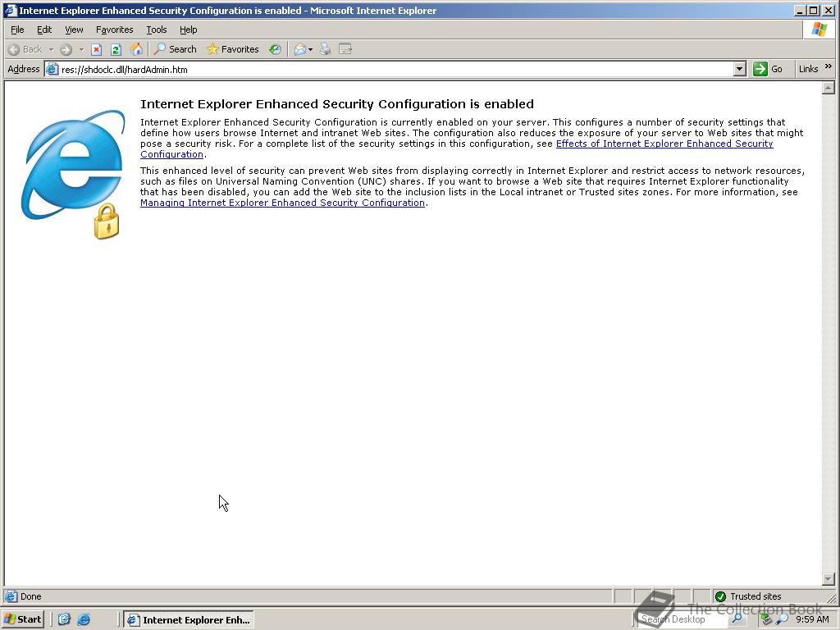Click the Refresh page icon
This screenshot has width=840, height=630.
coord(116,50)
